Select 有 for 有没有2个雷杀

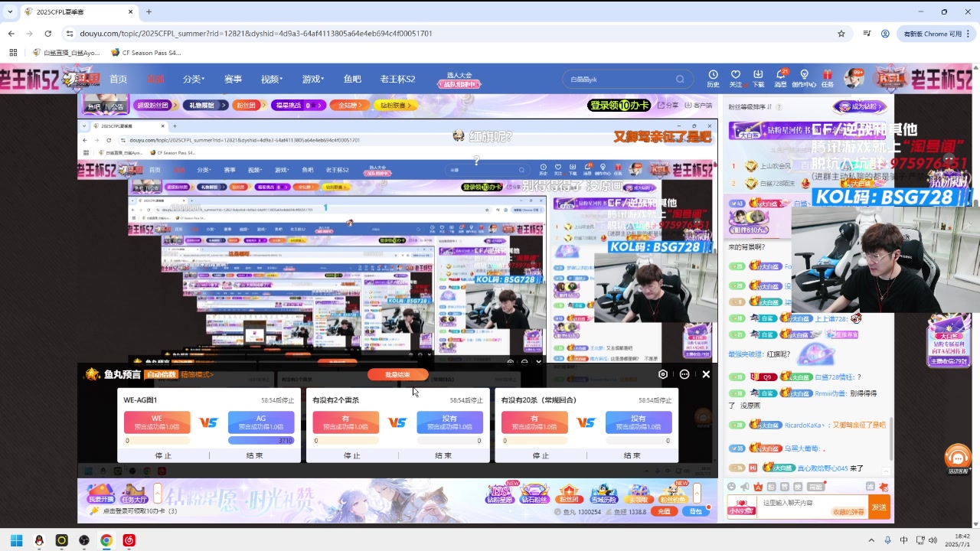(345, 422)
